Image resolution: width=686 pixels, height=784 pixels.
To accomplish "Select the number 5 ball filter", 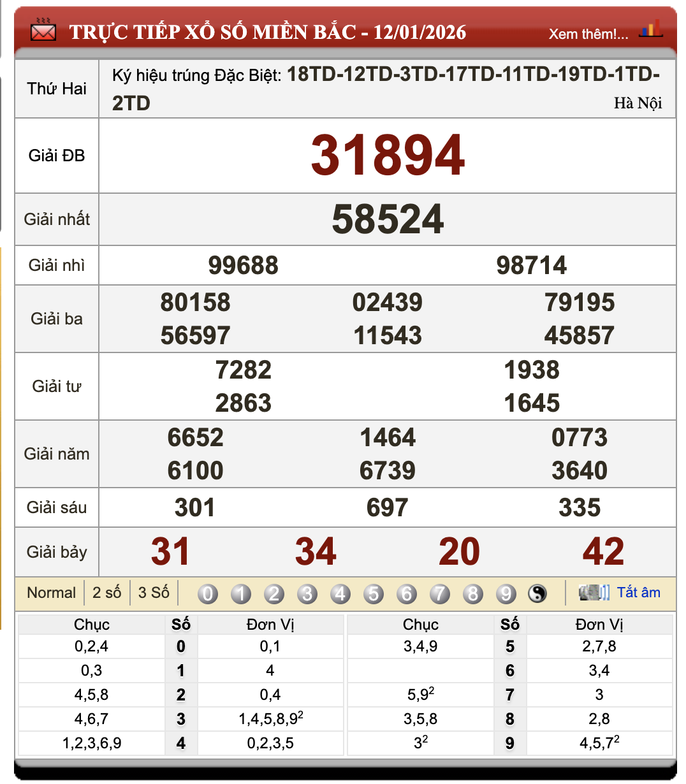I will tap(374, 594).
